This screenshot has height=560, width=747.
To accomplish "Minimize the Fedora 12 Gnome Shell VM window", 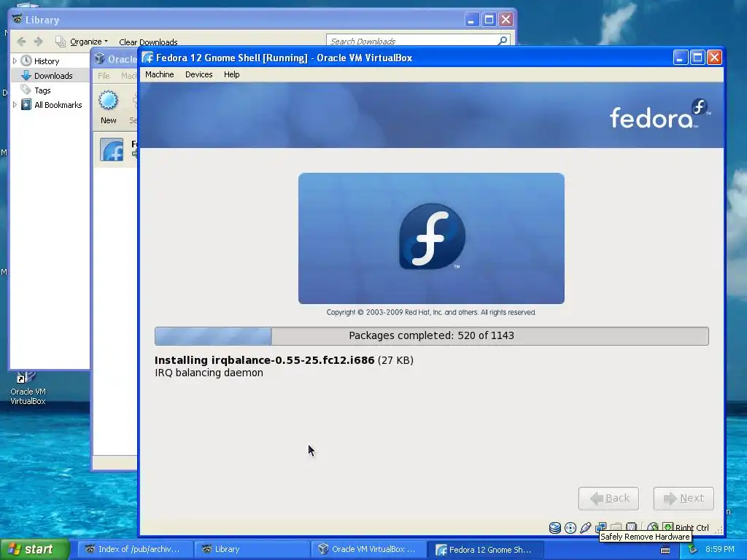I will pyautogui.click(x=681, y=58).
